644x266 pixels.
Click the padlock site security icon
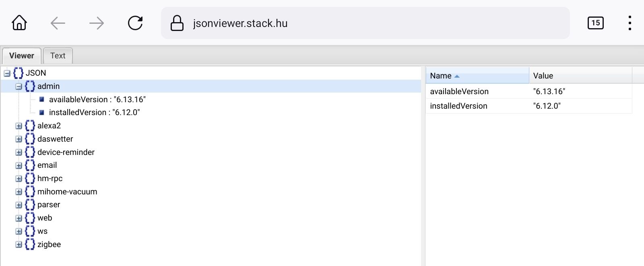[x=177, y=23]
